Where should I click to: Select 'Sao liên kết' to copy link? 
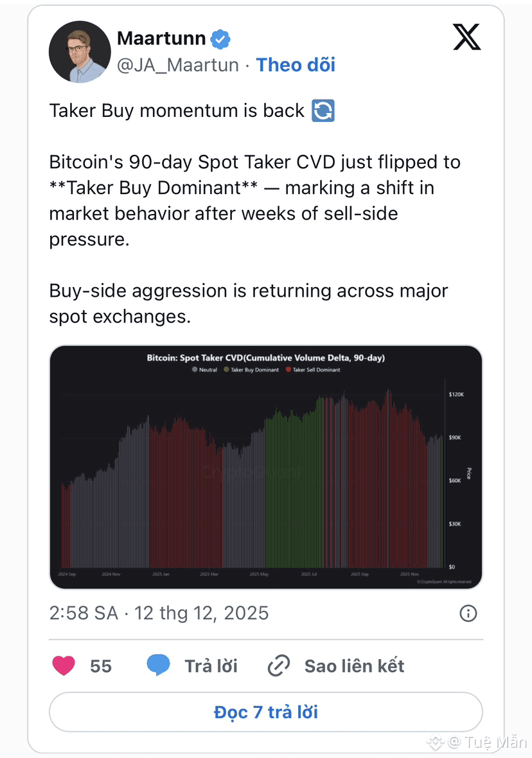tap(354, 666)
